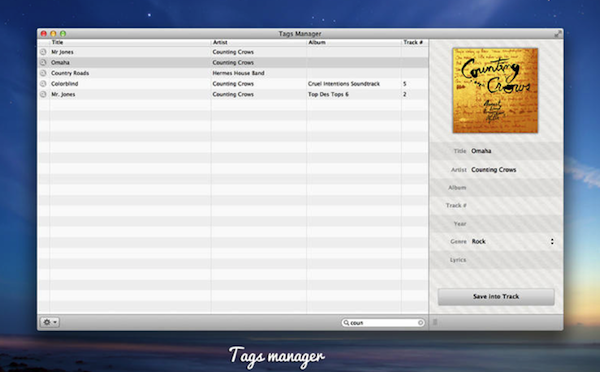
Task: Click the Save into Track button
Action: tap(496, 297)
